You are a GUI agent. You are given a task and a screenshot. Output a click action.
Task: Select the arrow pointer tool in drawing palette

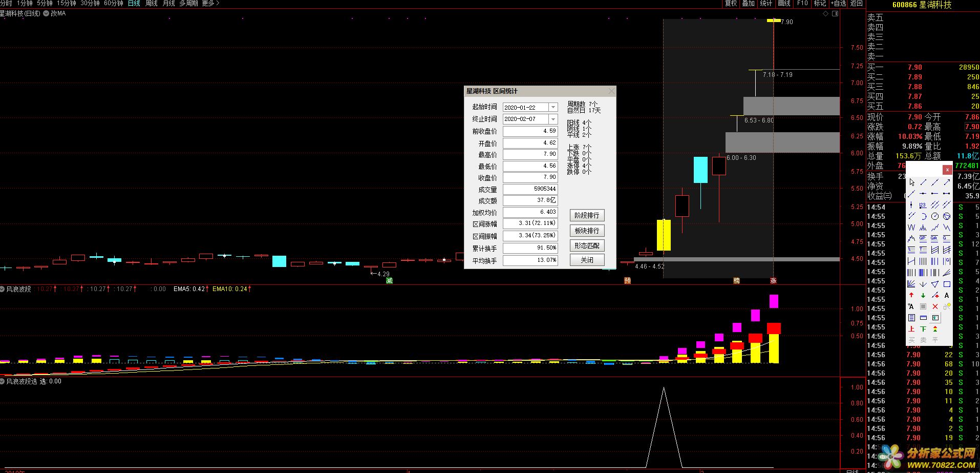912,182
